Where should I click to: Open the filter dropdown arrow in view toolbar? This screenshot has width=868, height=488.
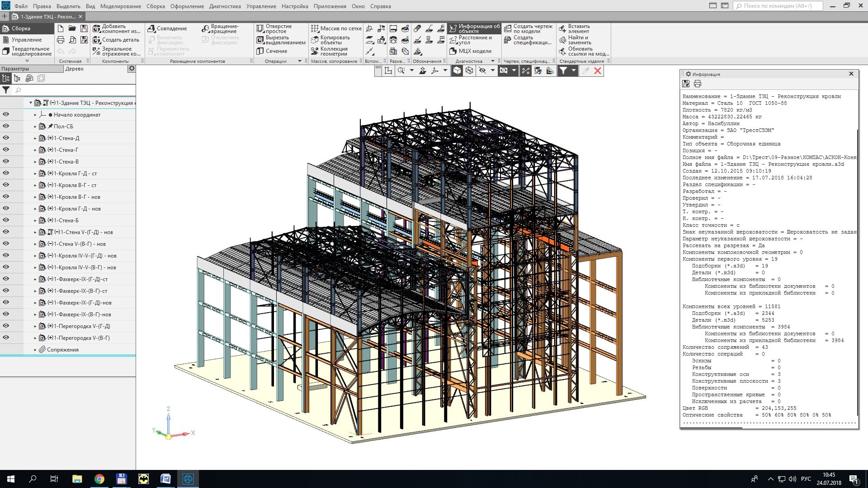point(574,70)
